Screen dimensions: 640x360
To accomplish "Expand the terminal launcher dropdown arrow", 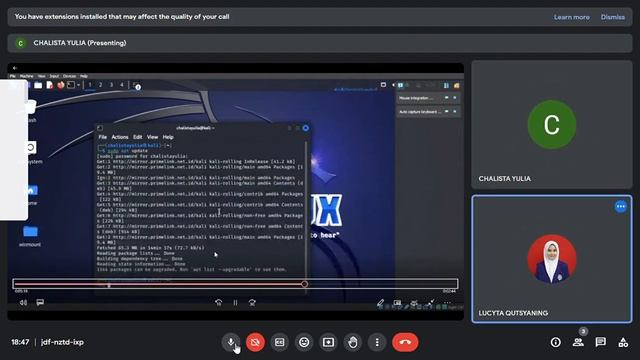I will (x=78, y=85).
